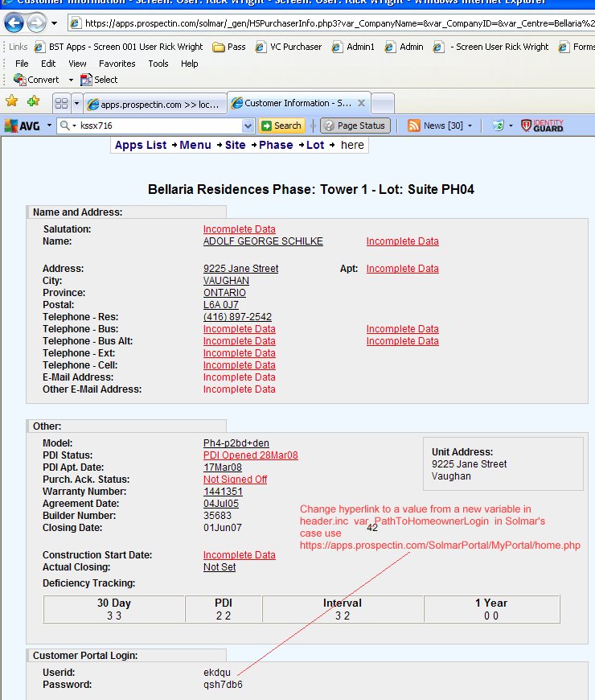Click the Lot breadcrumb link
595x700 pixels.
point(315,145)
